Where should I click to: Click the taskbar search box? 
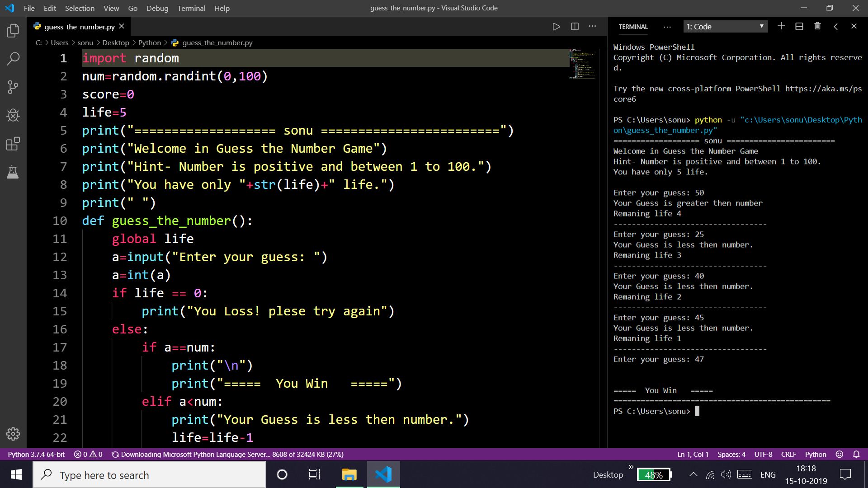(x=149, y=475)
